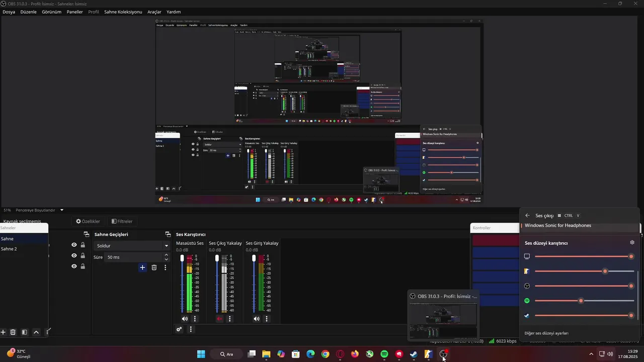Screen dimensions: 644x362
Task: Add a new scene transition
Action: (142, 267)
